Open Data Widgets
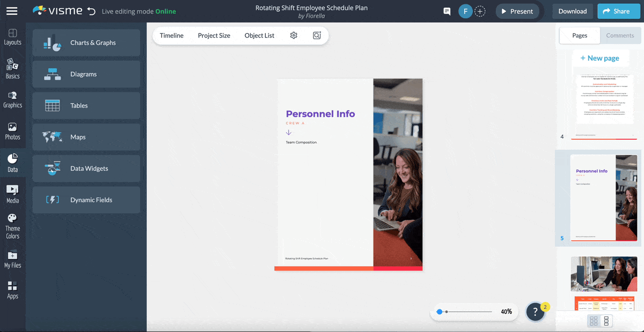Screen dimensions: 644x332 (86, 168)
